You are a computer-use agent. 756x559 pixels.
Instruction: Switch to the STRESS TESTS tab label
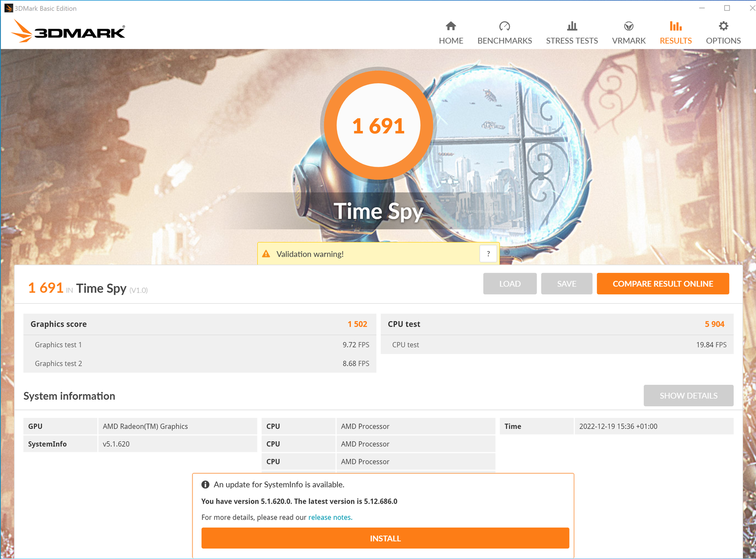(572, 41)
